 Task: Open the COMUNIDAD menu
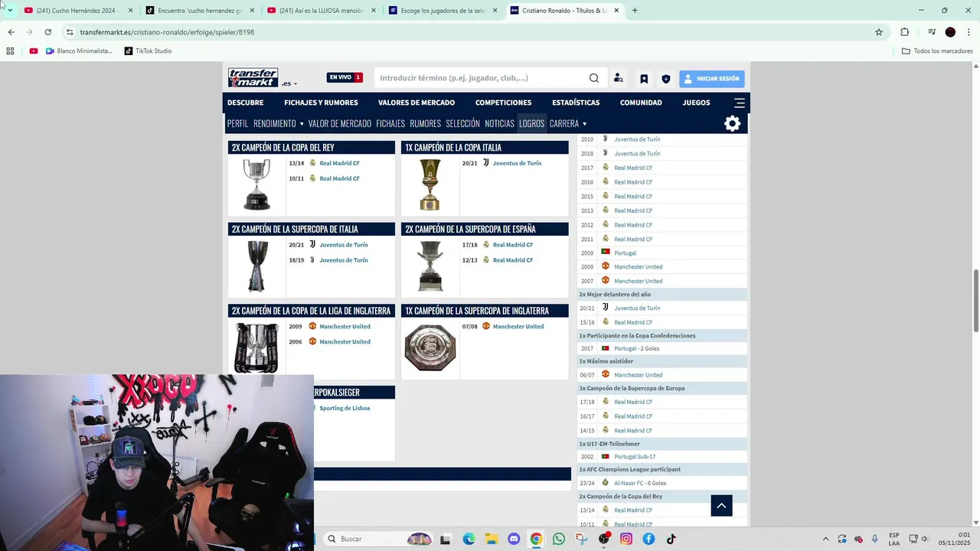point(641,103)
